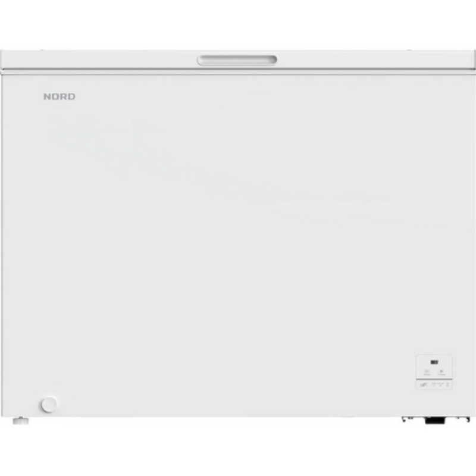Click the recessed lid handle
Viewport: 476px width, 476px height.
click(x=237, y=60)
